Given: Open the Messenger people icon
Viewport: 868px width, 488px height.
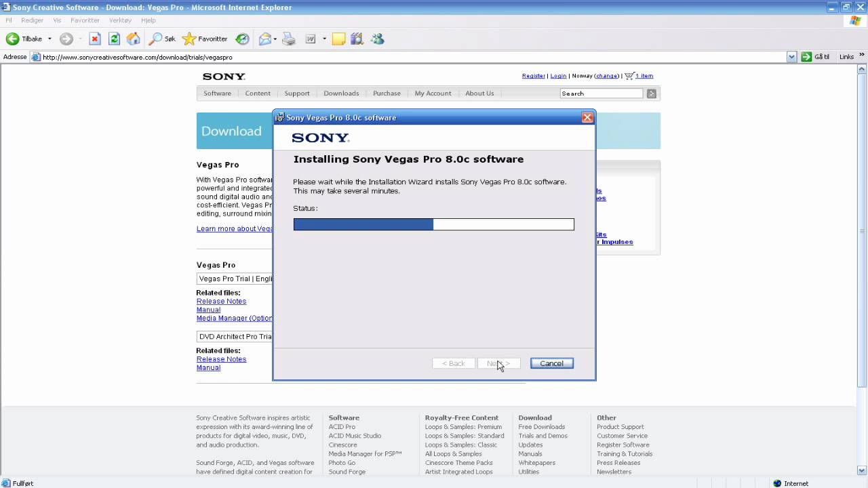Looking at the screenshot, I should (378, 39).
